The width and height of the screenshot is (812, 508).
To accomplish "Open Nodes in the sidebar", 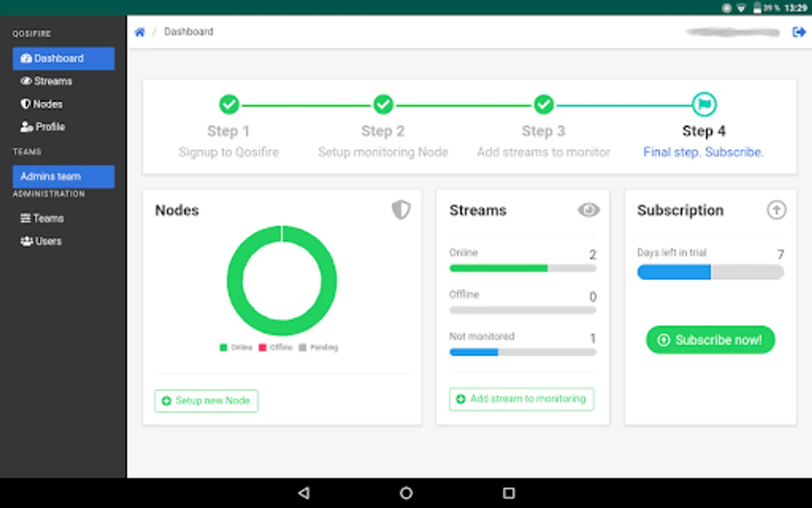I will [42, 104].
